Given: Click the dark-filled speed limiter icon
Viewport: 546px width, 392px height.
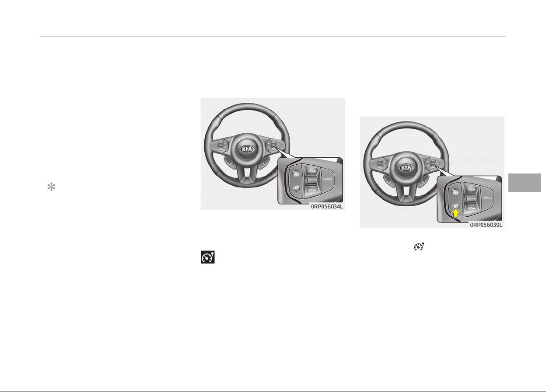Looking at the screenshot, I should point(208,258).
